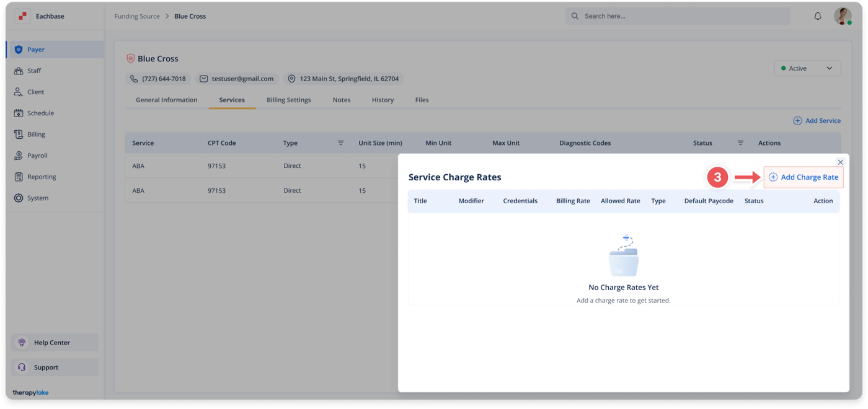Click the notification bell icon
The height and width of the screenshot is (409, 868).
[x=817, y=16]
